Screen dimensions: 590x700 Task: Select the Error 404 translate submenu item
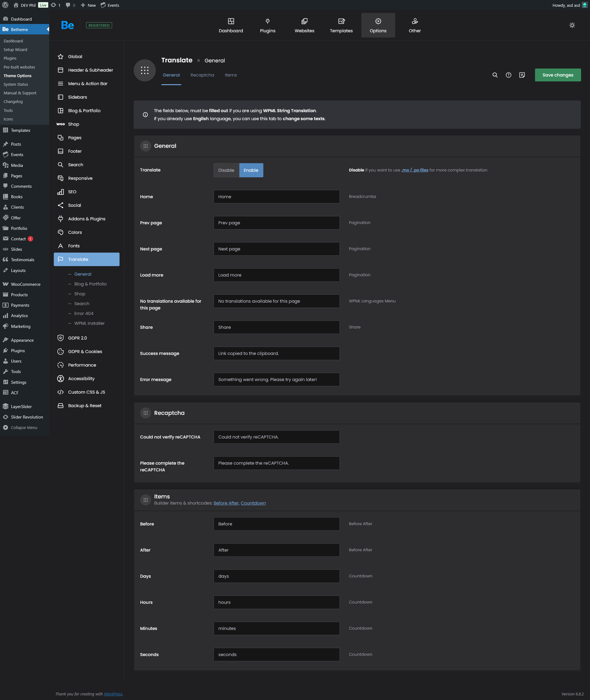84,313
